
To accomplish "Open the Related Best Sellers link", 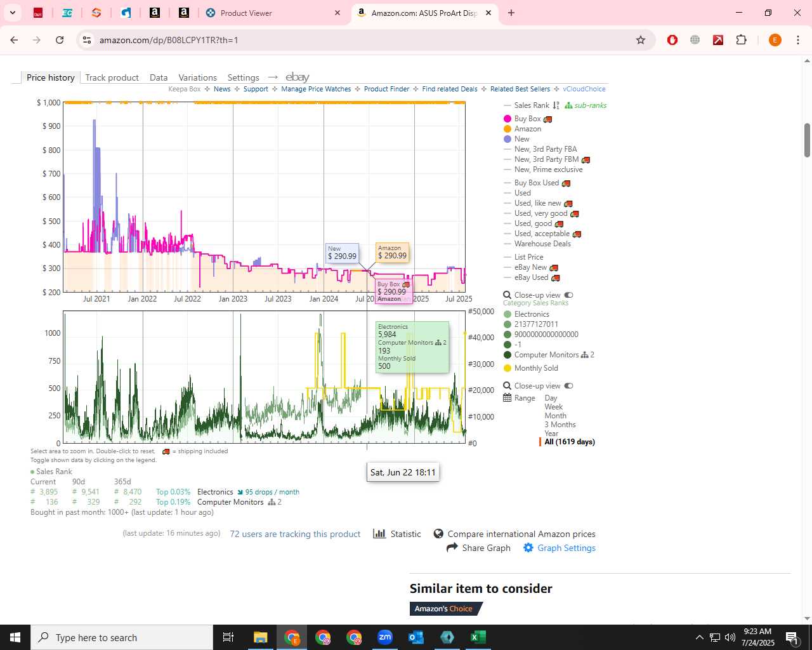I will click(520, 89).
